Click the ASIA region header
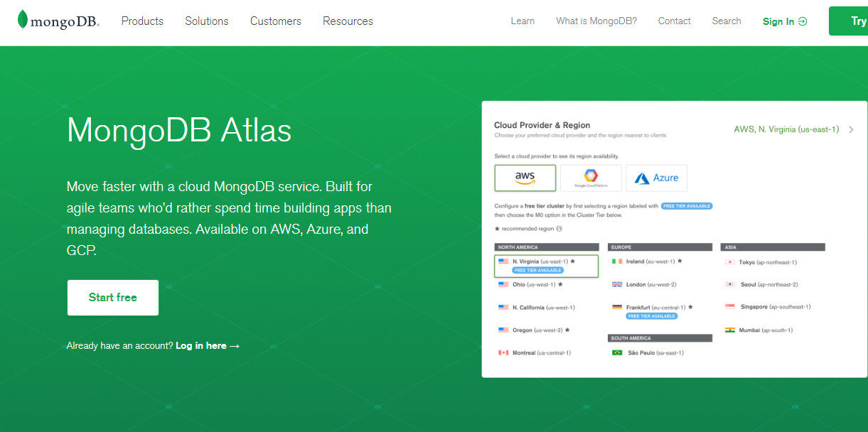 point(773,247)
